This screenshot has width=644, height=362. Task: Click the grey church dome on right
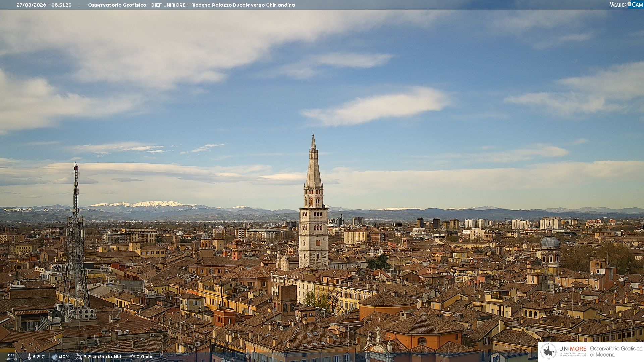point(550,242)
